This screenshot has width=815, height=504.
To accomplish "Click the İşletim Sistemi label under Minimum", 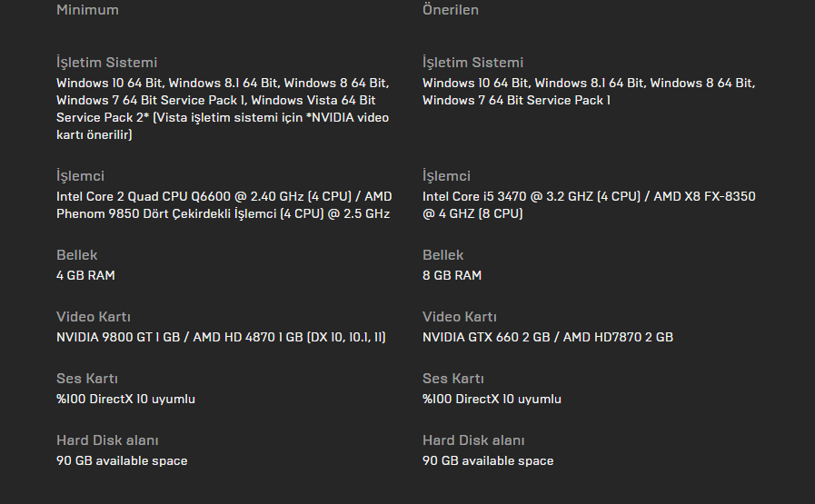I will tap(106, 63).
